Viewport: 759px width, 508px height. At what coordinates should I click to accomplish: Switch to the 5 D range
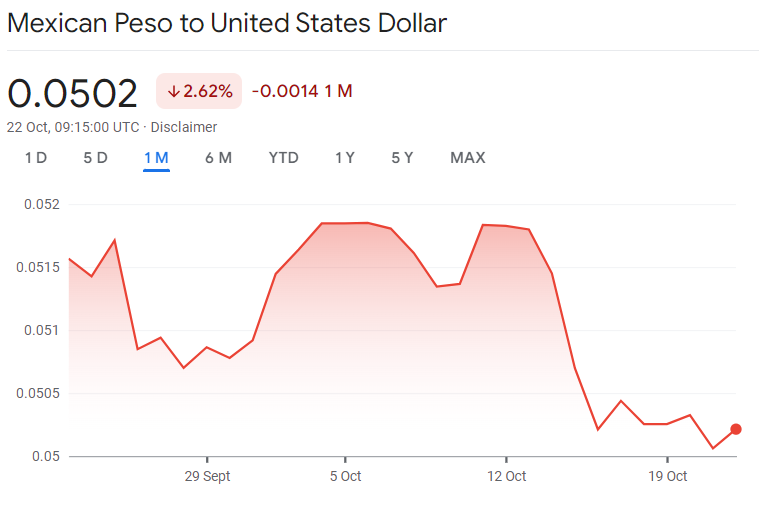(96, 158)
